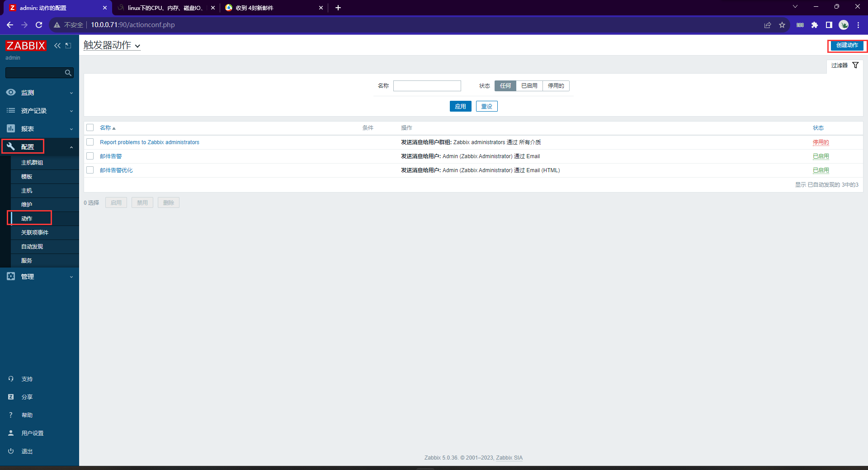Click the filter funnel icon

point(855,65)
